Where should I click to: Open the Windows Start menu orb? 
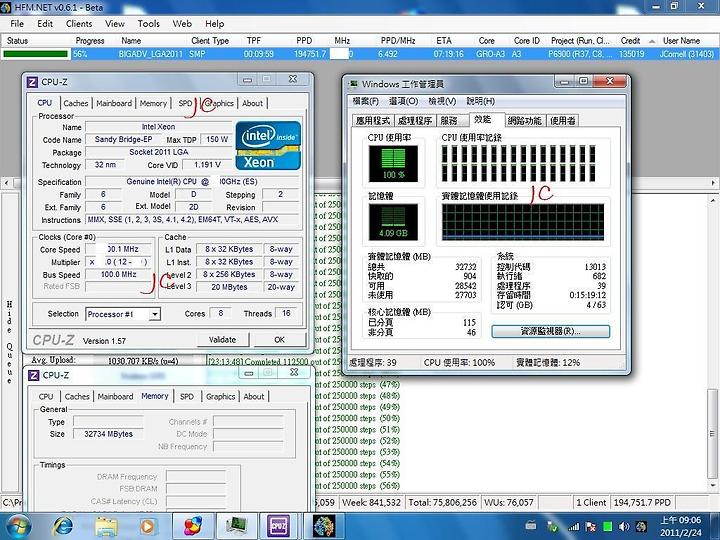tap(17, 526)
